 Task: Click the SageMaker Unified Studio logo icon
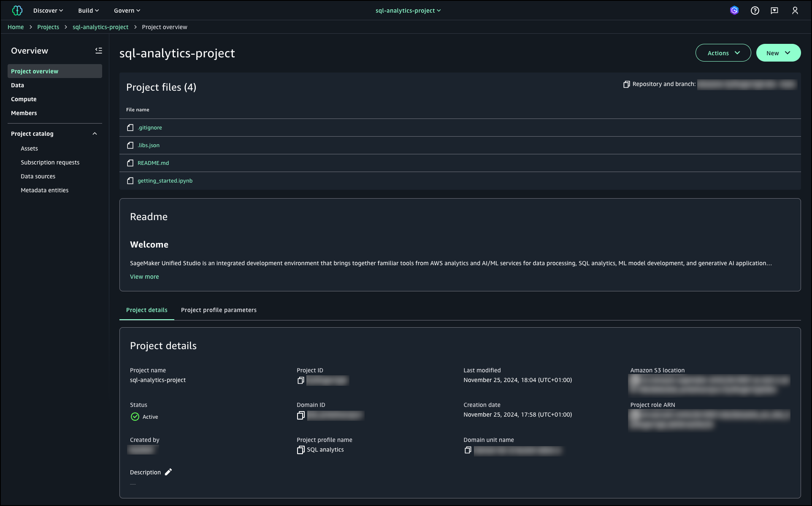pos(17,11)
